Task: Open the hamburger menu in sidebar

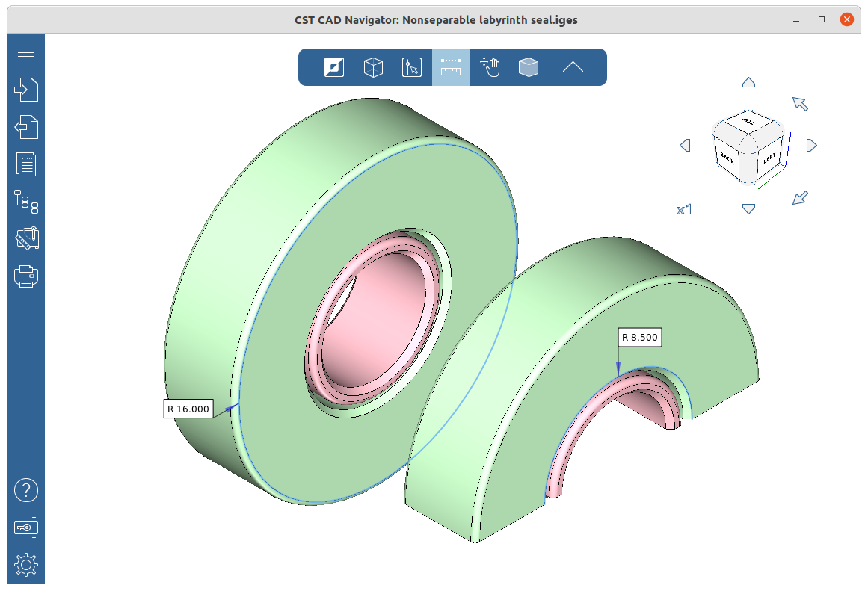Action: [x=26, y=52]
